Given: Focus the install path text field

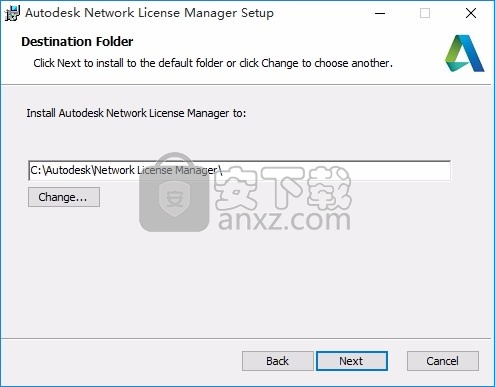Looking at the screenshot, I should tap(239, 170).
